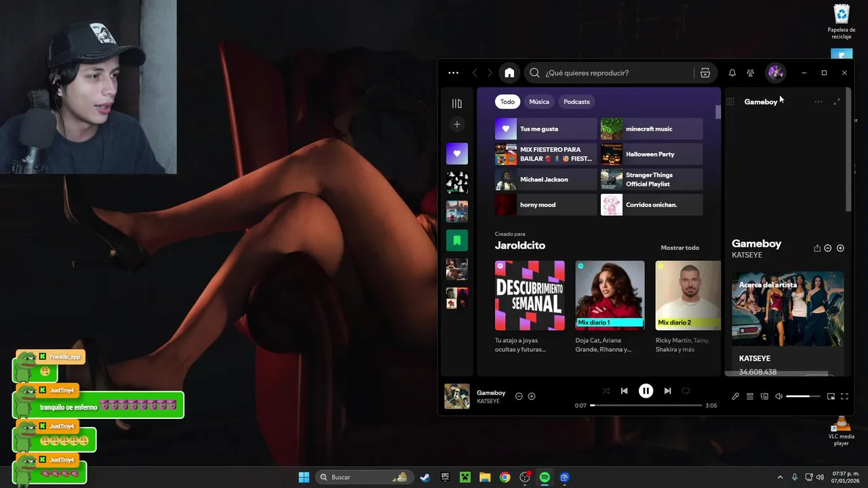Open the Browse icon in search bar
The image size is (868, 488).
705,73
